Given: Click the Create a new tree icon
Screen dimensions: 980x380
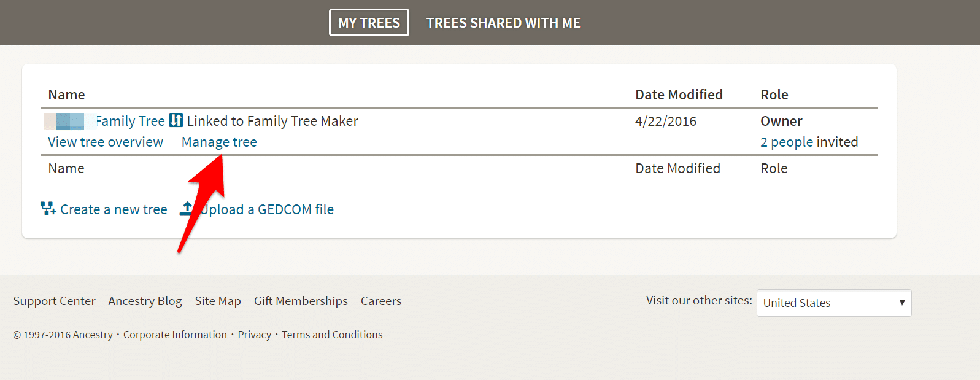Looking at the screenshot, I should (48, 209).
